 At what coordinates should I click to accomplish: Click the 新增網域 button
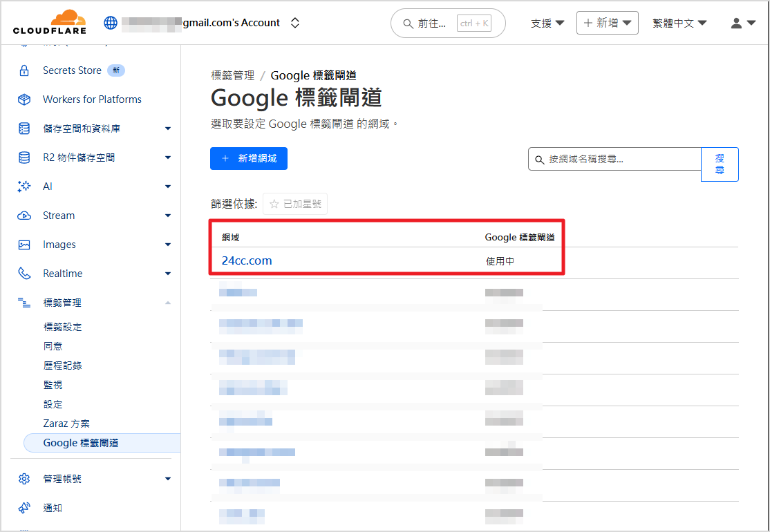(249, 158)
